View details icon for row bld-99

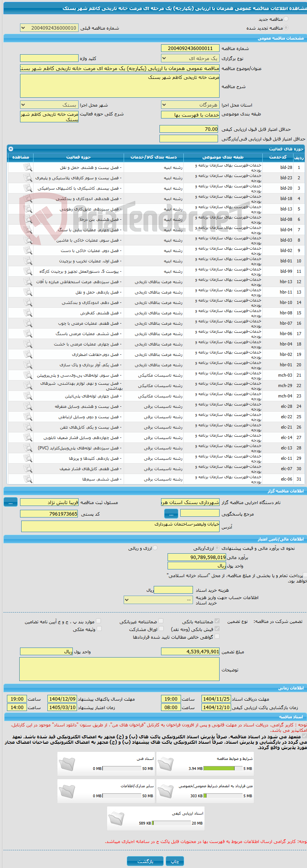27,271
